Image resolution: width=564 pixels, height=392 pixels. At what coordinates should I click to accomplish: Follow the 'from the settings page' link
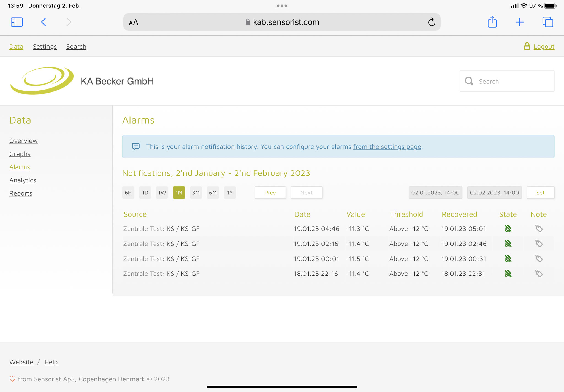(387, 147)
